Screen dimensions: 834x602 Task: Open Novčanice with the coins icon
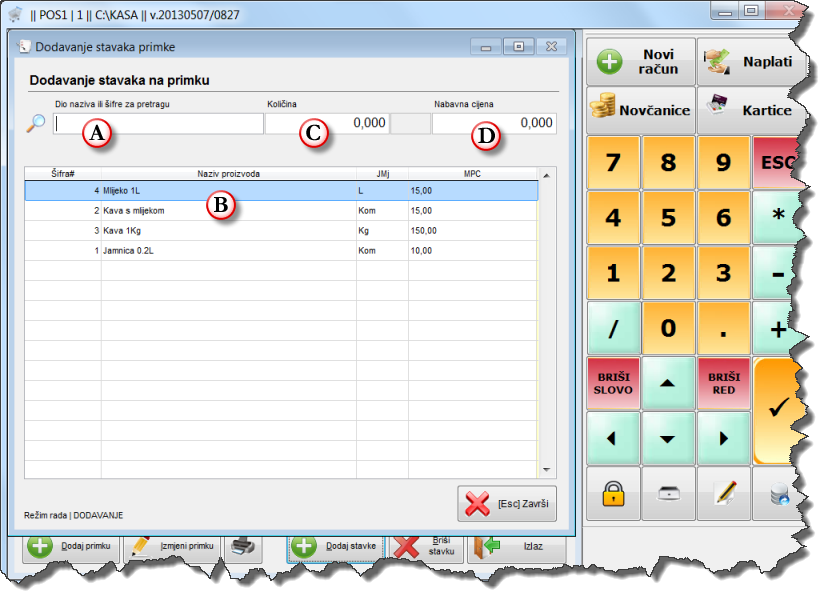pyautogui.click(x=640, y=110)
